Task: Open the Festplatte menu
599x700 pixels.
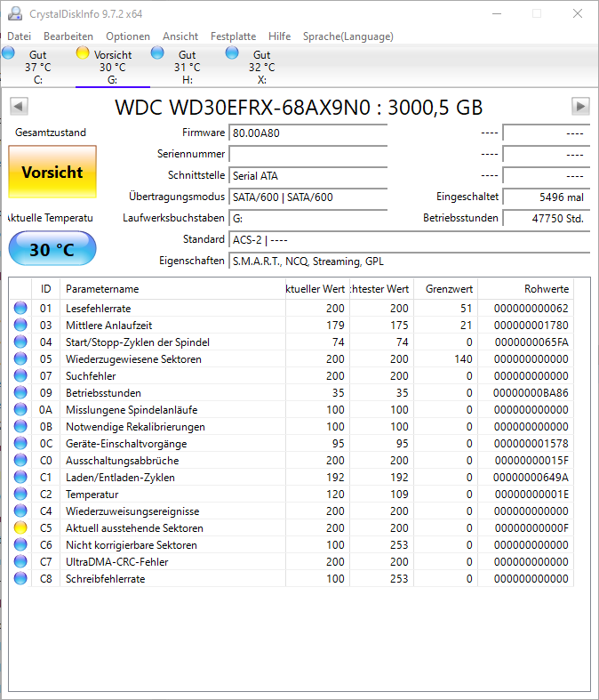Action: 233,36
